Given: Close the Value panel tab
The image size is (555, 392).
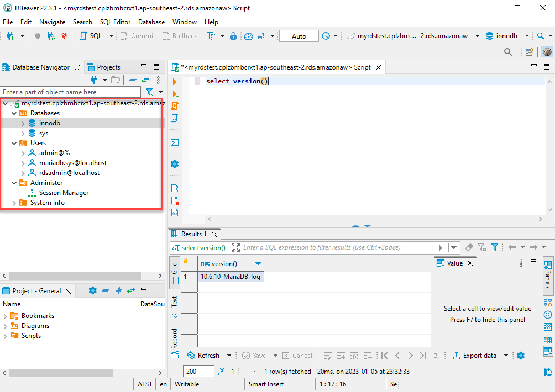Looking at the screenshot, I should point(470,263).
